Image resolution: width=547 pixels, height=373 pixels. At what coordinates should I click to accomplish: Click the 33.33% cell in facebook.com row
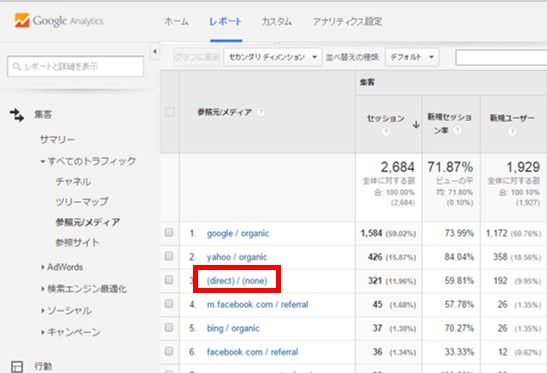point(459,352)
